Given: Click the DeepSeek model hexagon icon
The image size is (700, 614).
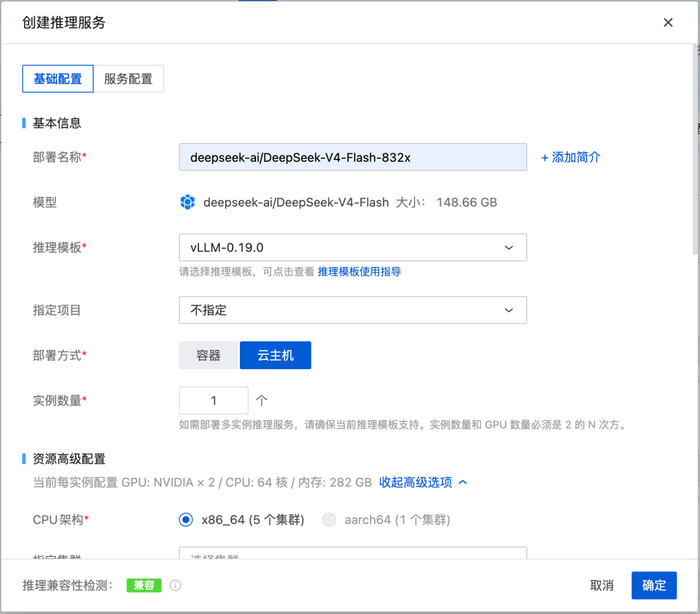Looking at the screenshot, I should [188, 202].
